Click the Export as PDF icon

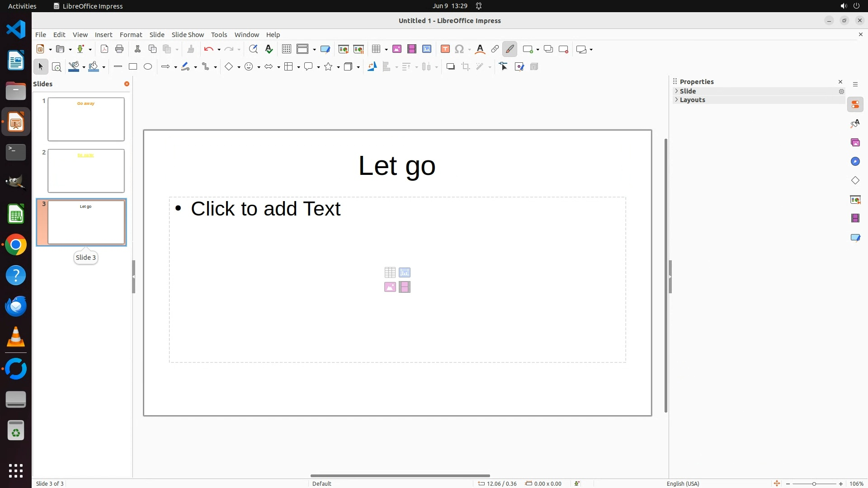(x=104, y=49)
